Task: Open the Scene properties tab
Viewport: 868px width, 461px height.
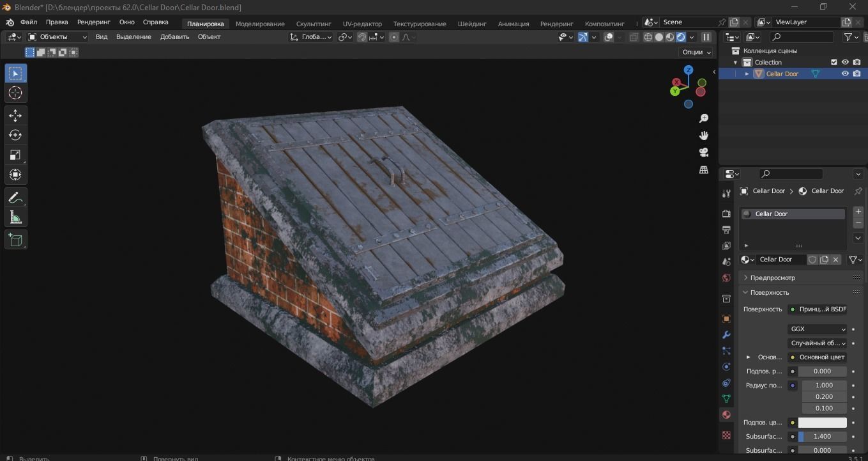Action: [x=726, y=262]
